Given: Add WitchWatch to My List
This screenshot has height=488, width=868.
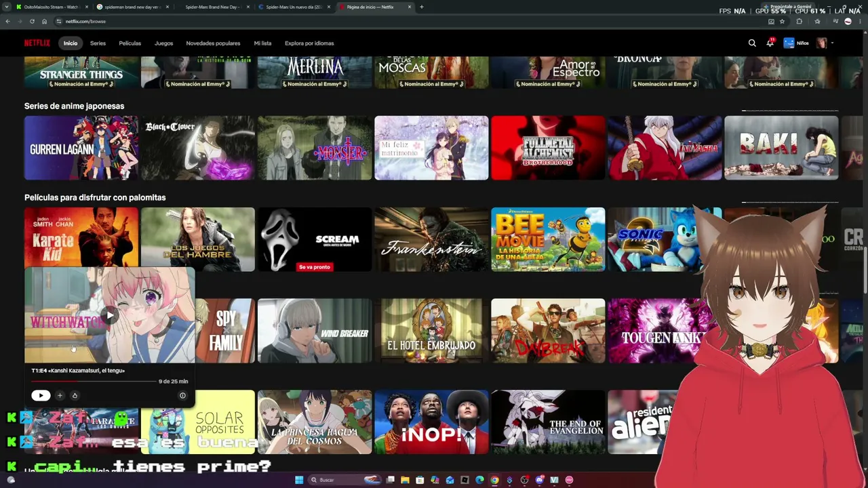Looking at the screenshot, I should (60, 396).
